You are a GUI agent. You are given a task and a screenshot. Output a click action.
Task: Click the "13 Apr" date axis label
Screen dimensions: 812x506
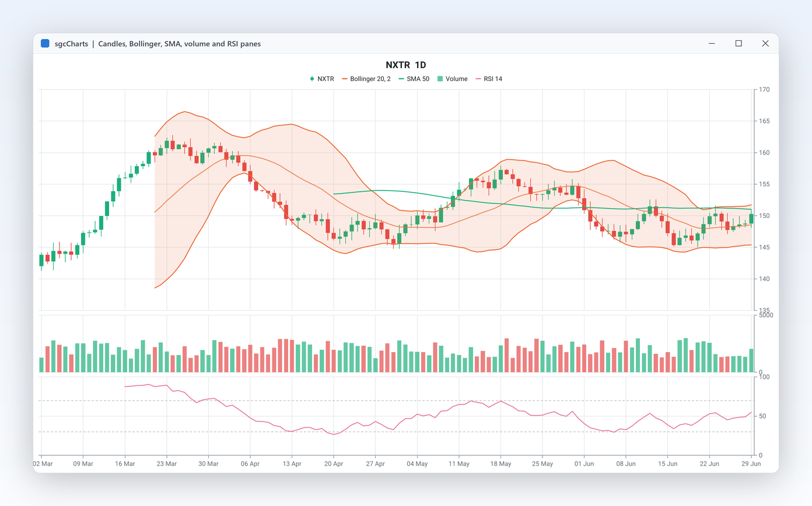click(292, 464)
